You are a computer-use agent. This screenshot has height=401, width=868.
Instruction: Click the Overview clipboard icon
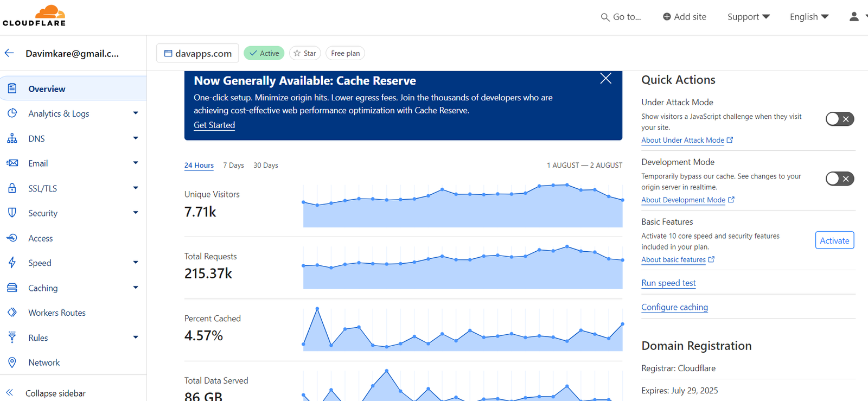point(12,88)
